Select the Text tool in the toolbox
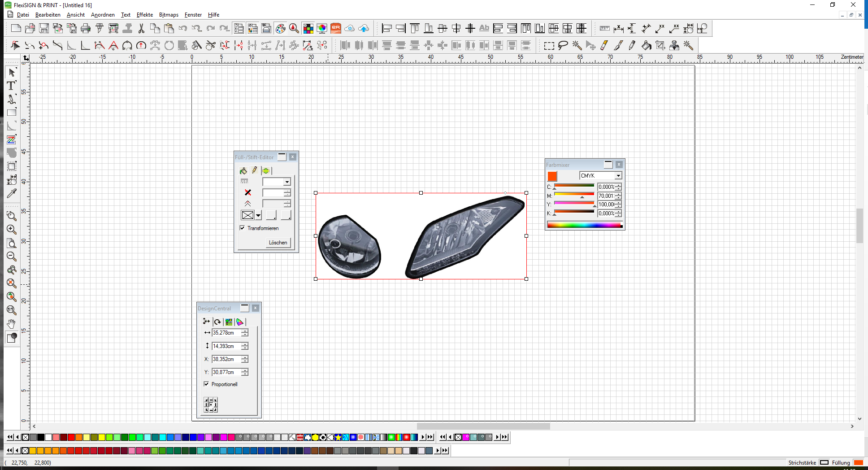Image resolution: width=868 pixels, height=470 pixels. coord(11,86)
